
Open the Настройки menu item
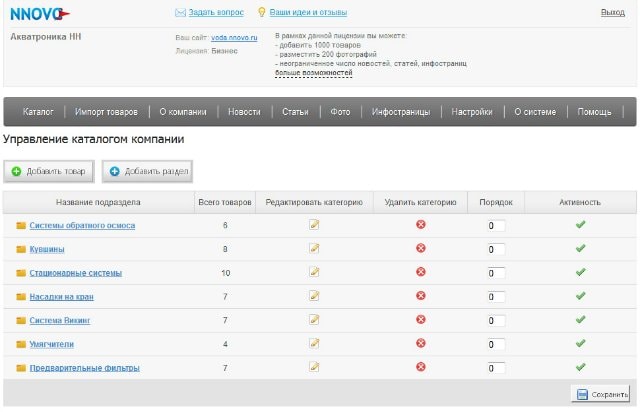[472, 112]
